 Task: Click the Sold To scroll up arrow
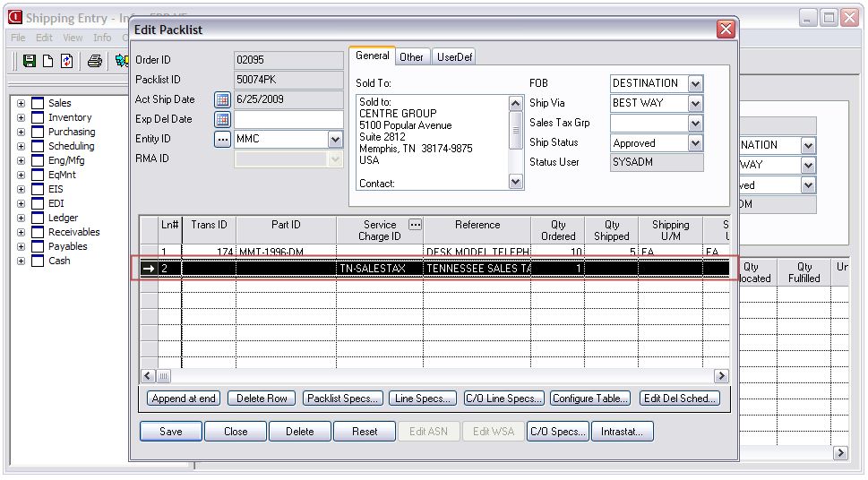point(515,103)
